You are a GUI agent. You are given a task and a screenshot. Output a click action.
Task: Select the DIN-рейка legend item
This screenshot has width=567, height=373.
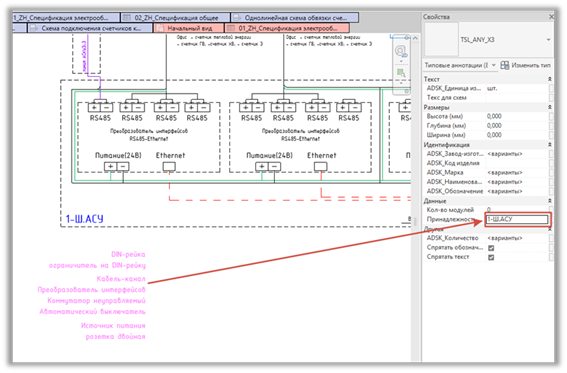128,254
